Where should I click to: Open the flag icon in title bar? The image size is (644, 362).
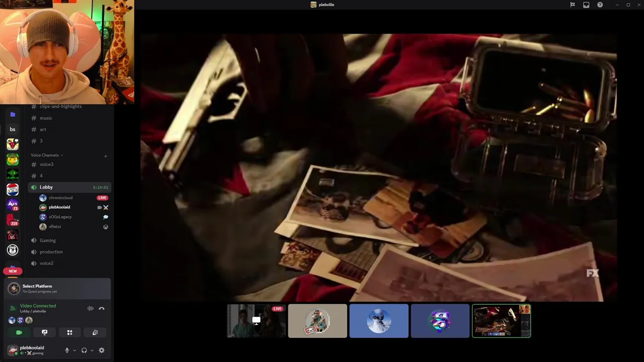573,5
